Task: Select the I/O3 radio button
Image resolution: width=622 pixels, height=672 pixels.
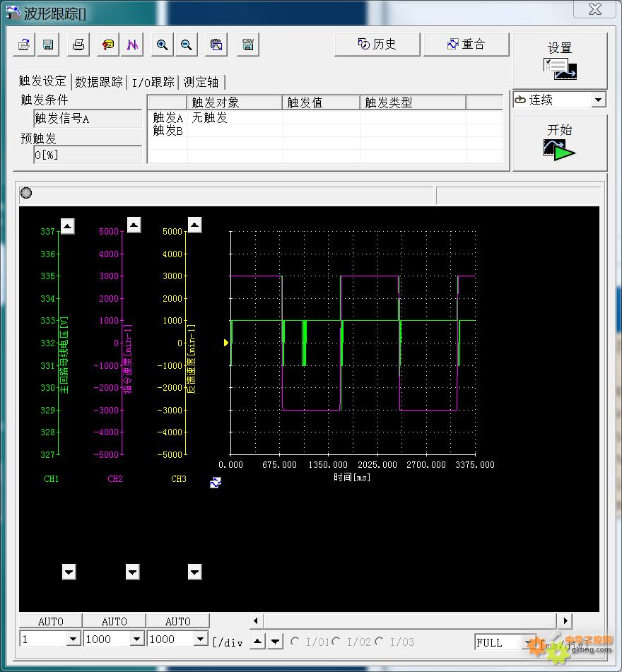Action: pyautogui.click(x=380, y=642)
